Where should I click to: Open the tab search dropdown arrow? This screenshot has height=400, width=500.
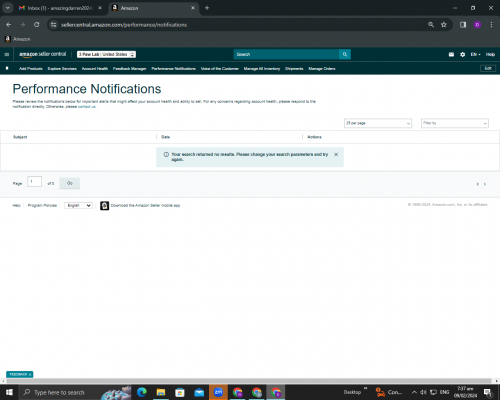pyautogui.click(x=7, y=8)
